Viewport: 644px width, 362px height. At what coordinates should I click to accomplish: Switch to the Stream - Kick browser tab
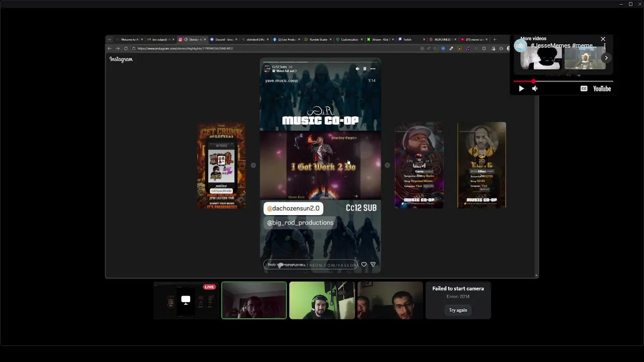[x=380, y=39]
